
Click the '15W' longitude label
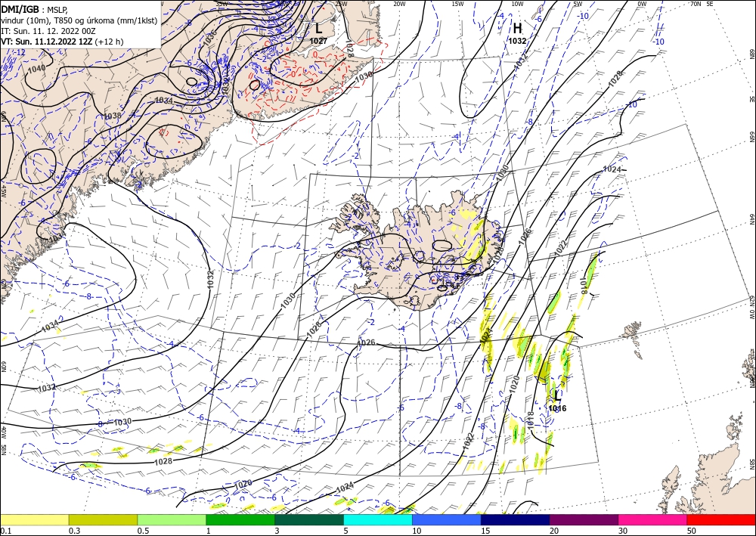point(457,4)
